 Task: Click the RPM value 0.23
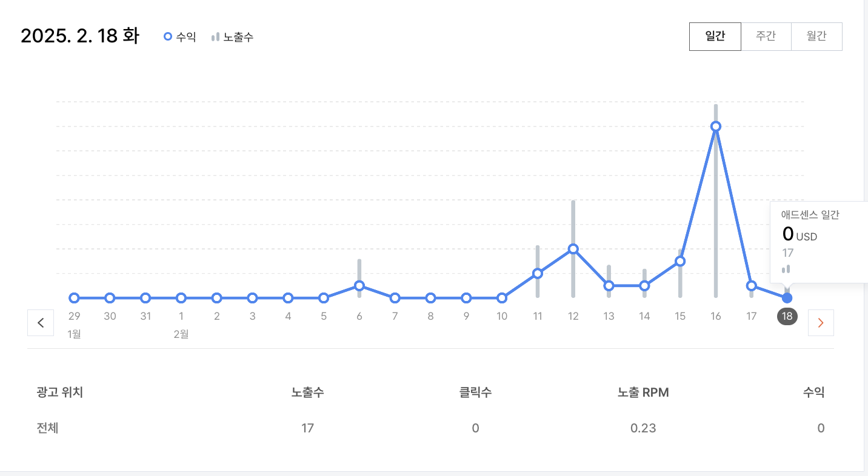643,428
